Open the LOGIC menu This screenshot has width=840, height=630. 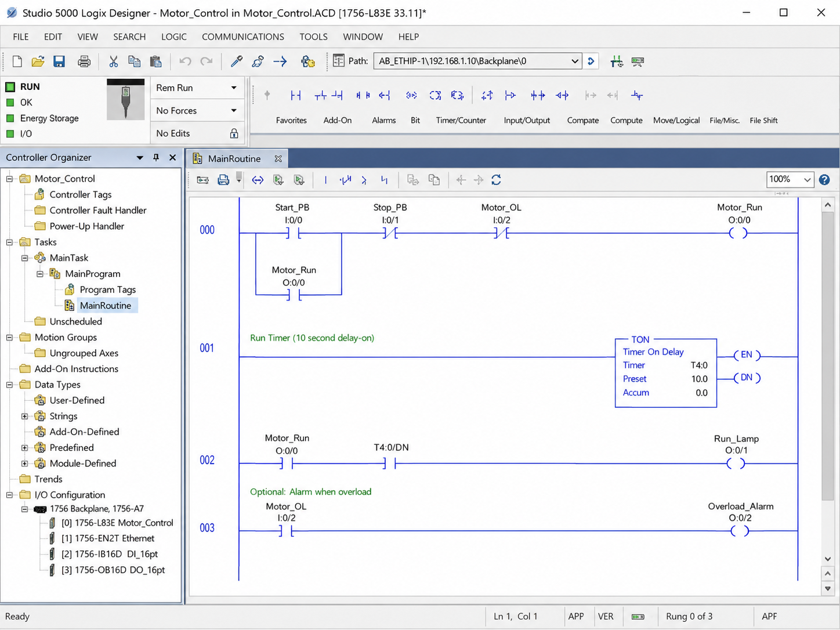[174, 37]
